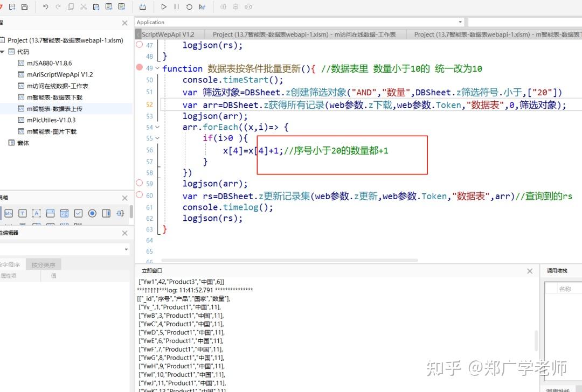Click the Run button in the toolbar
The image size is (582, 392).
click(x=164, y=7)
